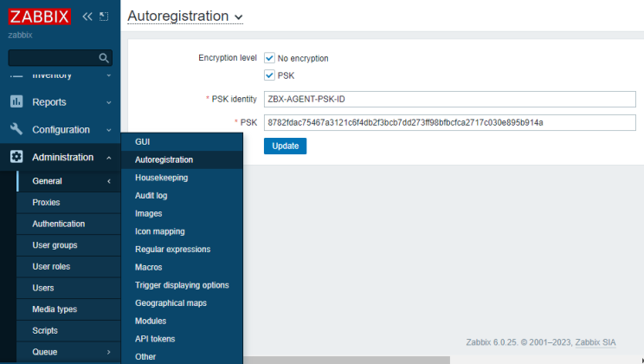Click the Zabbix logo
This screenshot has height=364, width=644.
click(x=40, y=16)
